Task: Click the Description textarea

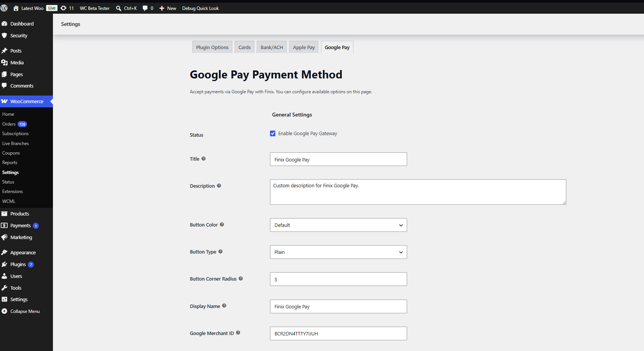Action: pos(418,192)
